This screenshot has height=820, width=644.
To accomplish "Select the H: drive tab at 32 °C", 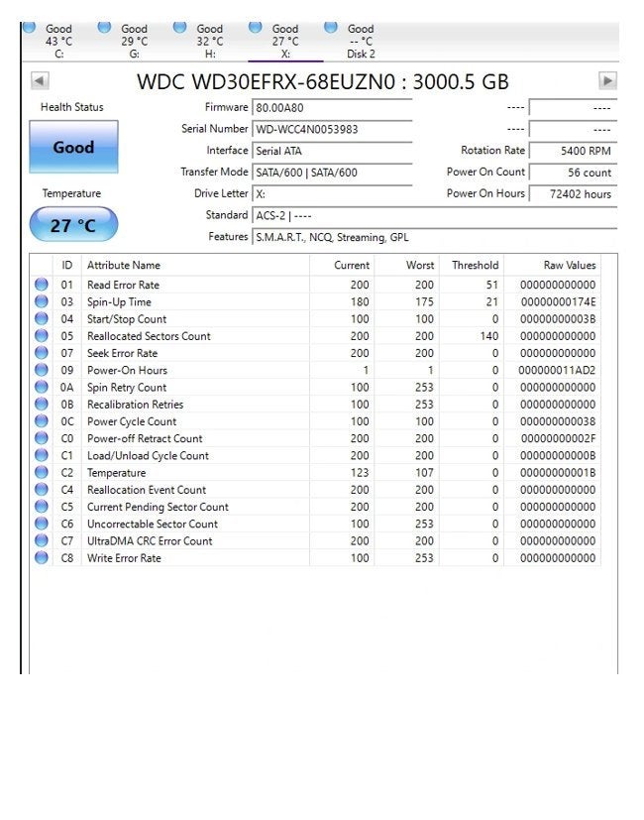I will 210,42.
